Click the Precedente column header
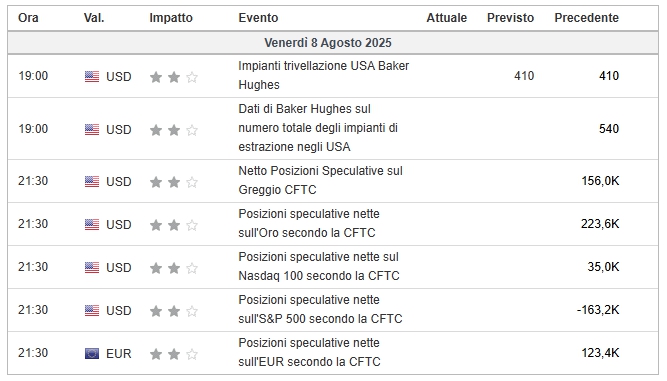This screenshot has height=381, width=667. 587,18
